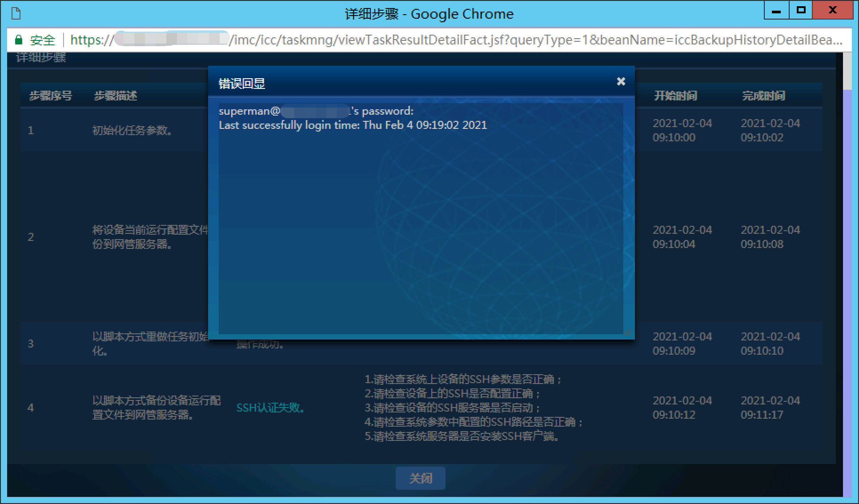Select step 1 row 初始化任务参数
Screen dimensions: 859x504
[132, 130]
